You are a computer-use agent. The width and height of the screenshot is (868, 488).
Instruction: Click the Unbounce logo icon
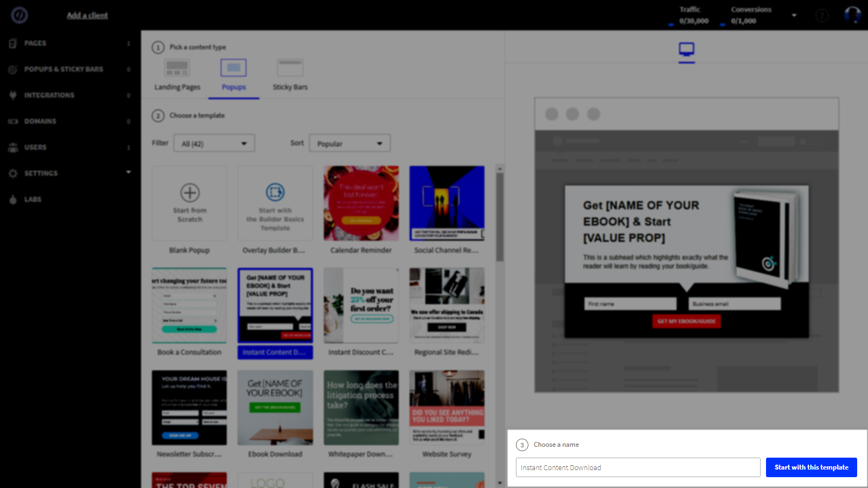point(20,15)
